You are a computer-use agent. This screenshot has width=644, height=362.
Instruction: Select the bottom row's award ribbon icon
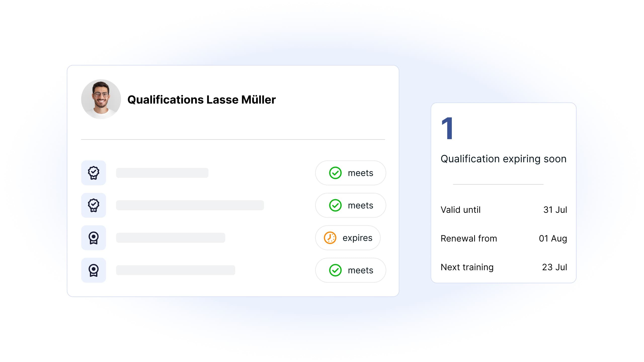click(x=93, y=270)
